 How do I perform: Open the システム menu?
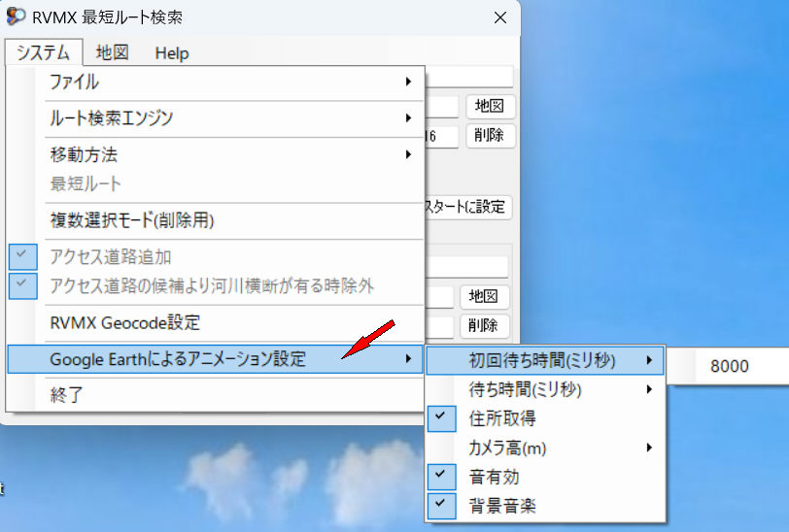coord(43,52)
